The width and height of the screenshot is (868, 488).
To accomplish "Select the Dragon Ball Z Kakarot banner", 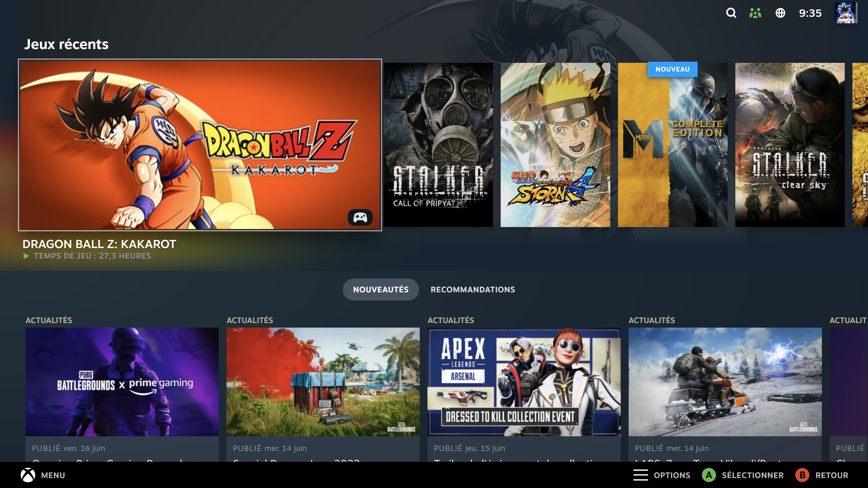I will [x=200, y=145].
